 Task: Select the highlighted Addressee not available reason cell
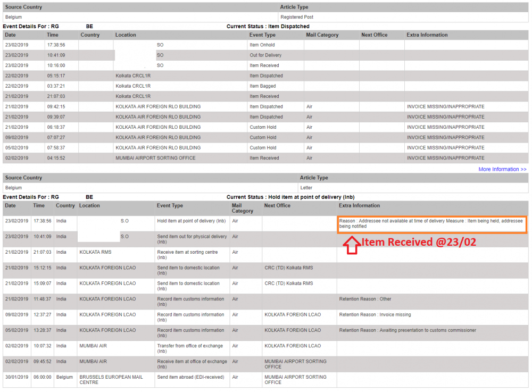point(432,224)
